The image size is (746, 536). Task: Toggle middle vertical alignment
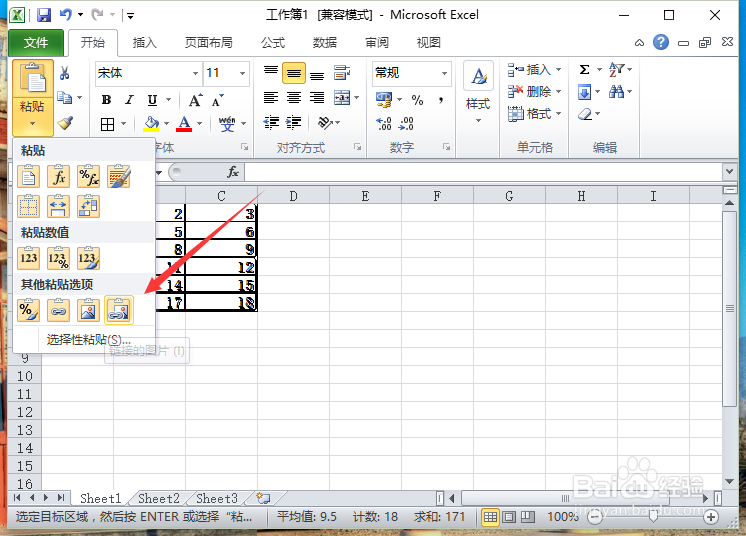pos(294,73)
